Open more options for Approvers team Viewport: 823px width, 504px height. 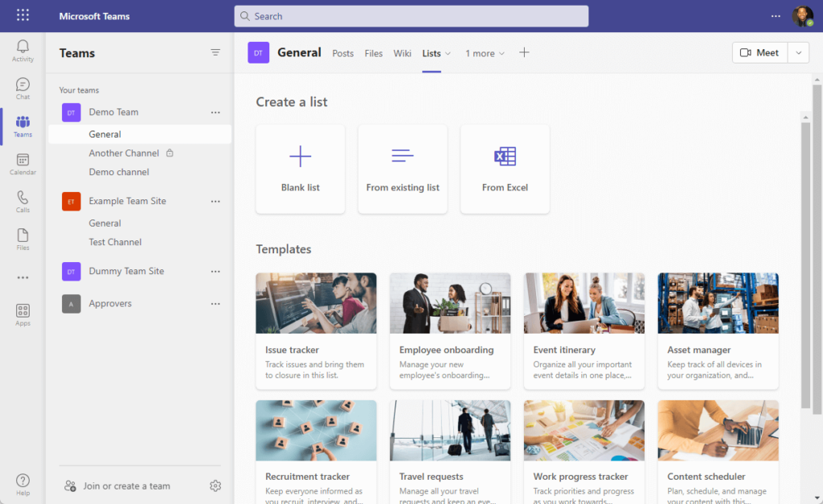pyautogui.click(x=215, y=304)
